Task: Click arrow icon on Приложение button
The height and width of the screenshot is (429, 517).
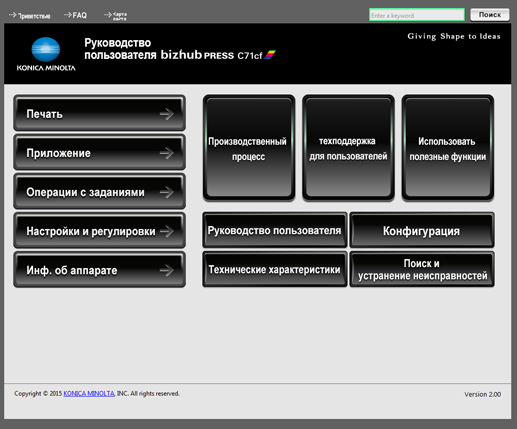Action: pos(167,153)
